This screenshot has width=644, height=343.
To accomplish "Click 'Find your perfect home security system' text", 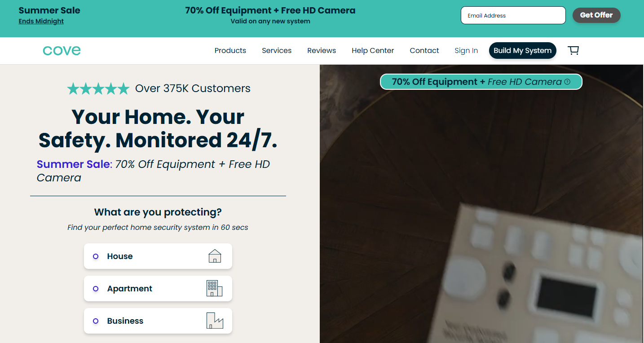I will pyautogui.click(x=158, y=227).
